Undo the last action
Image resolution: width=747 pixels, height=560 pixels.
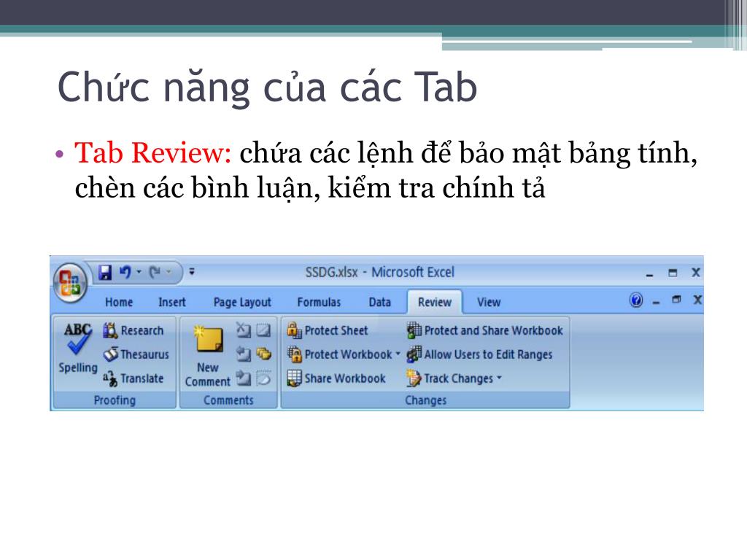[125, 273]
